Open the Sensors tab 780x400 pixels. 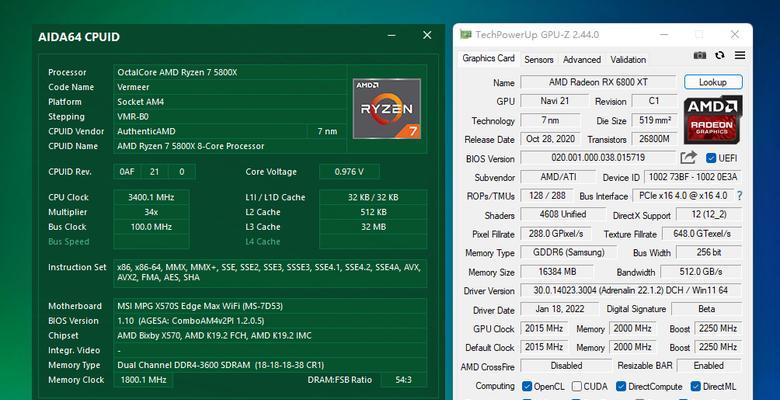click(539, 60)
